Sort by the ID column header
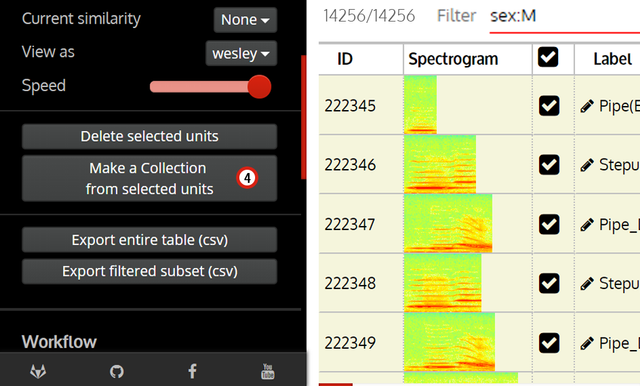This screenshot has height=386, width=640. click(x=345, y=59)
